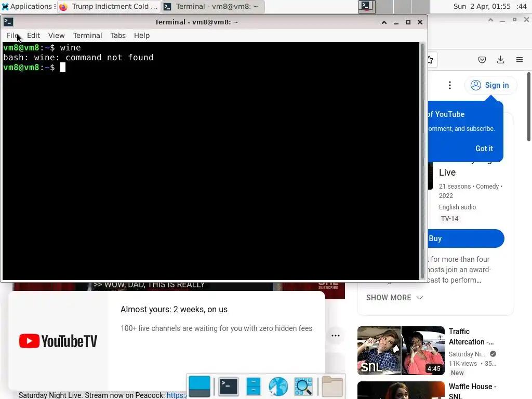Viewport: 532px width, 399px height.
Task: Open the terminal File menu
Action: [x=12, y=35]
